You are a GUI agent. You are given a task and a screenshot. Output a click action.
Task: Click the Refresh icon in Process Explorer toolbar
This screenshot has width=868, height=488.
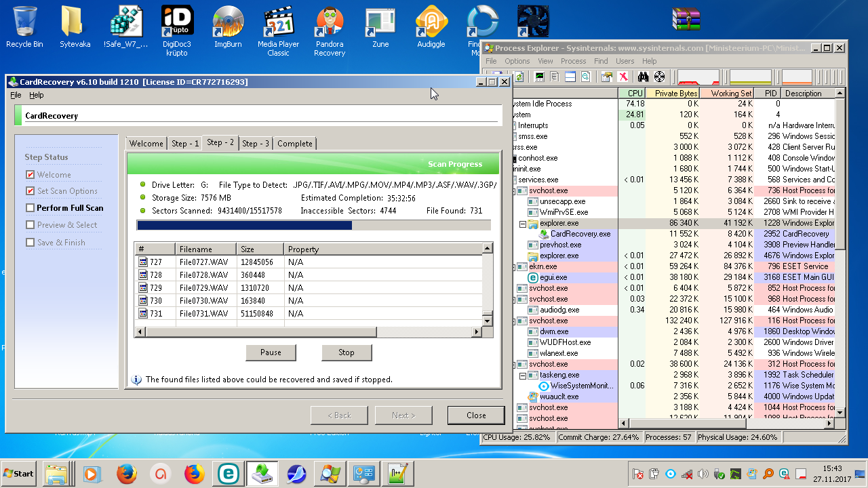coord(519,77)
